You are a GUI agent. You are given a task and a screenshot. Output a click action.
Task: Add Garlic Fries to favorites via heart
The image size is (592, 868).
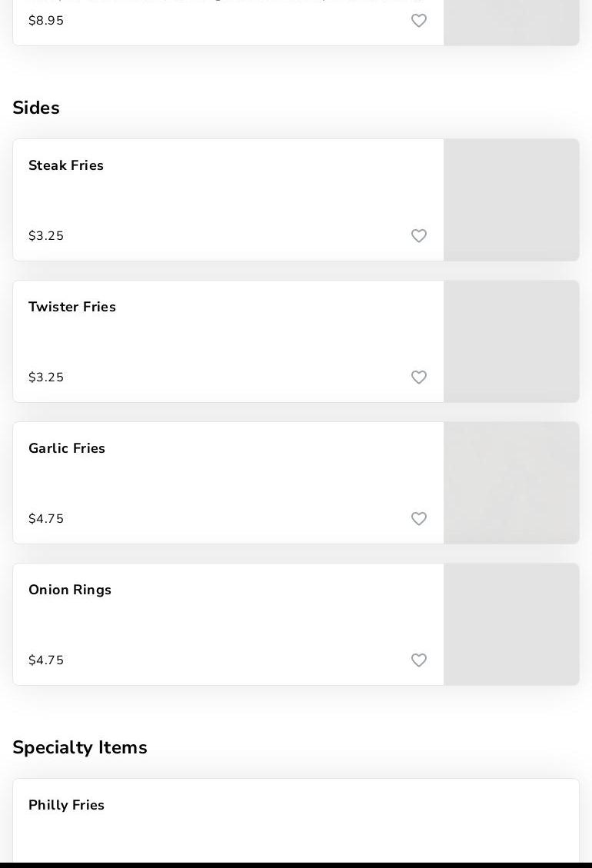pyautogui.click(x=419, y=519)
